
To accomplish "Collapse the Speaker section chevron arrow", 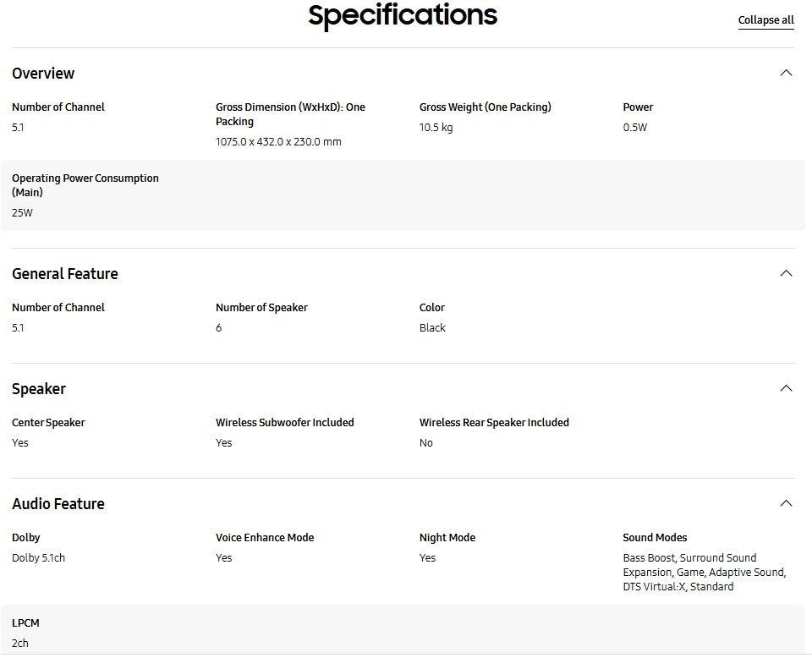I will click(786, 388).
